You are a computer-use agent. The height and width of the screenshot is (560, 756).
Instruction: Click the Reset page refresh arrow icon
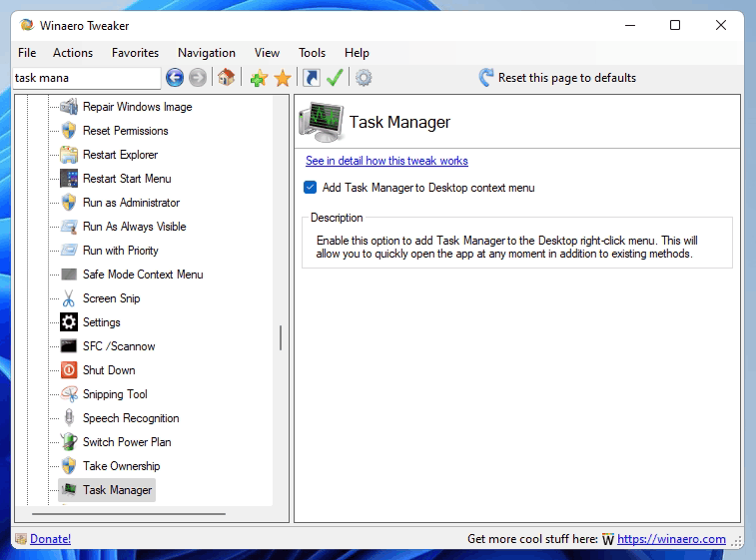pos(486,78)
